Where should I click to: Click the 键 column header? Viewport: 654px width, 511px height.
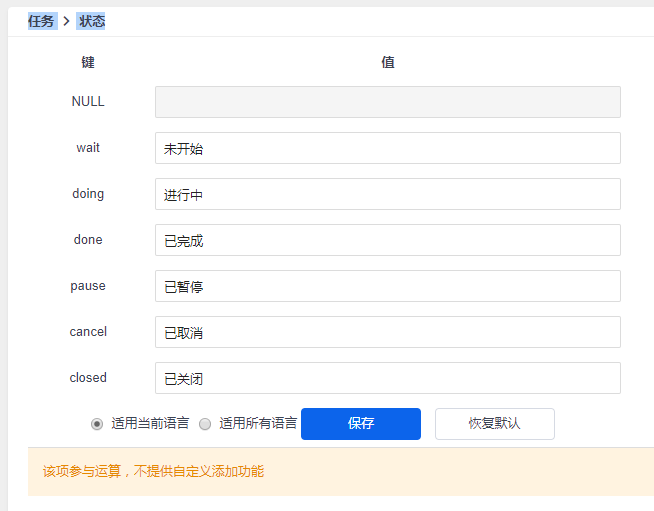point(88,62)
